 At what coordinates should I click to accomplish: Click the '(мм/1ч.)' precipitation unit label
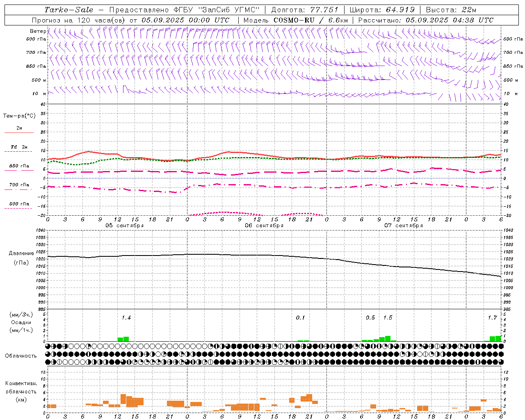coord(21,330)
